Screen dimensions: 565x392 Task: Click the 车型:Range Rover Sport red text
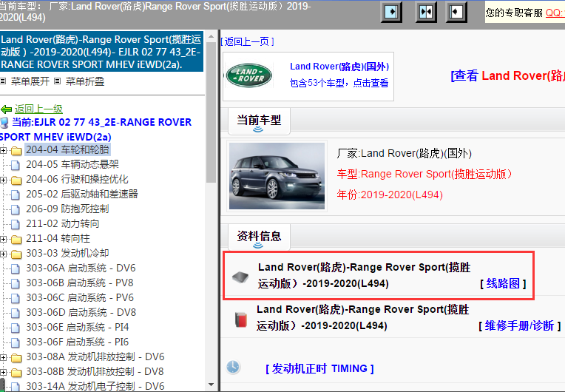(424, 174)
